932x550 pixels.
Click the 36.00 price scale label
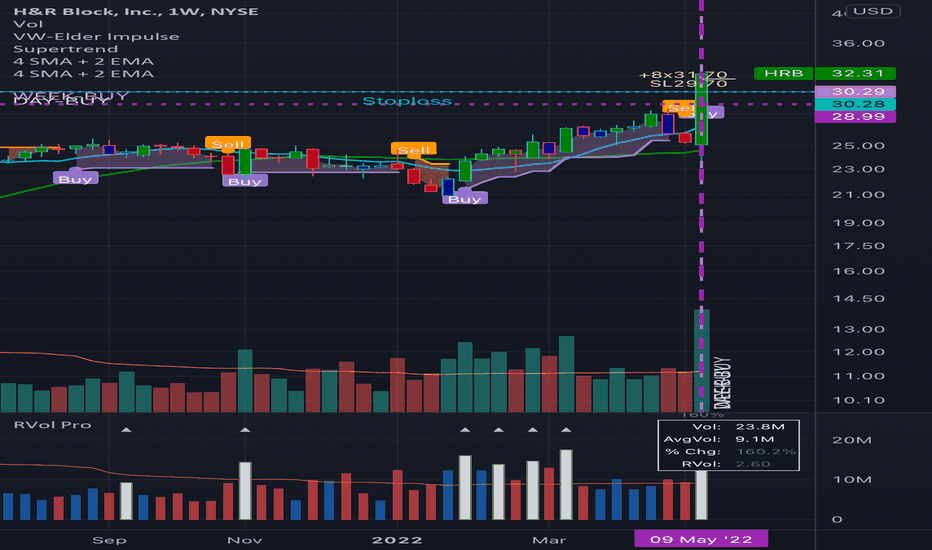click(x=858, y=43)
